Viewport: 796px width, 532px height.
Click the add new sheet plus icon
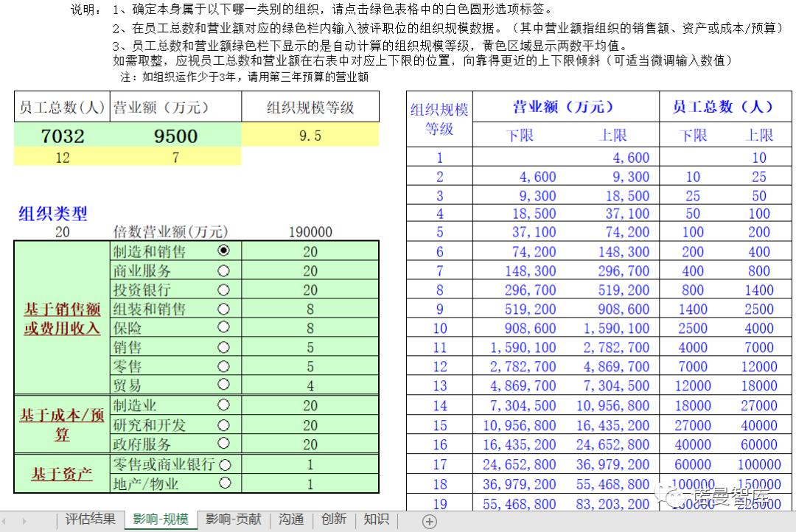(428, 519)
